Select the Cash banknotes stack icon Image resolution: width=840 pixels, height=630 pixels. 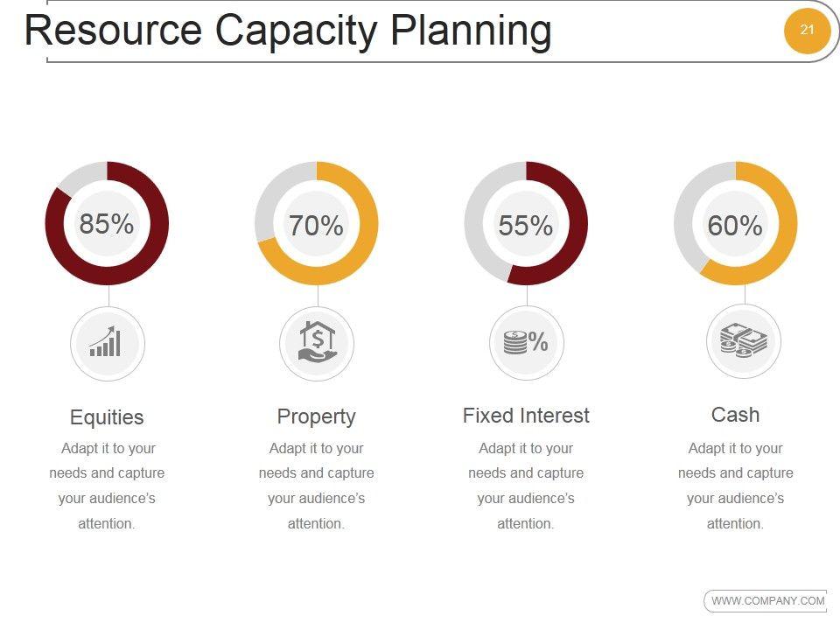(743, 341)
